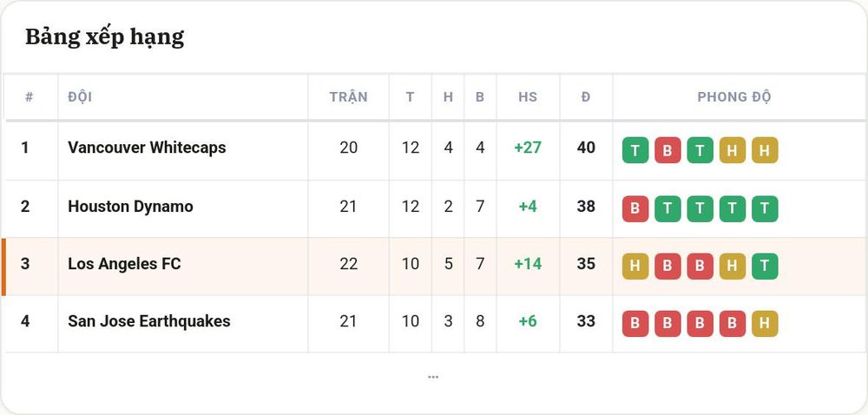Click the Bảng xếp hạng heading
This screenshot has height=415, width=868.
pos(105,37)
